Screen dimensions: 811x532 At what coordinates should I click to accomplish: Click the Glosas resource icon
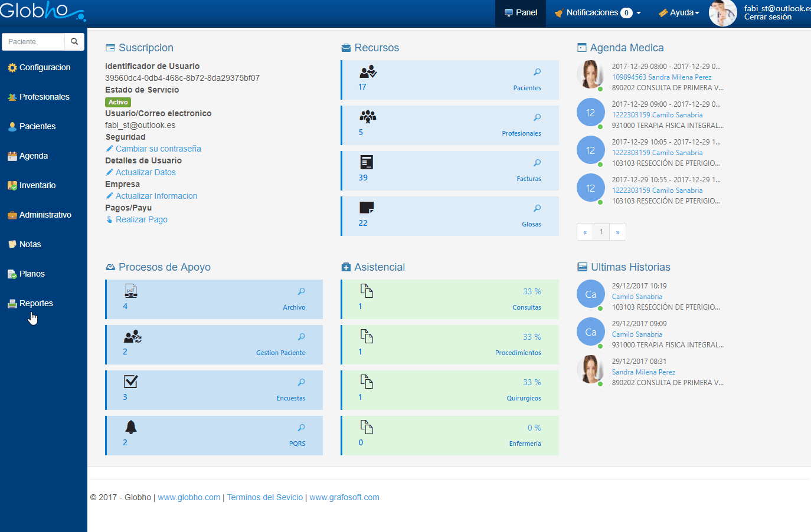pos(367,208)
